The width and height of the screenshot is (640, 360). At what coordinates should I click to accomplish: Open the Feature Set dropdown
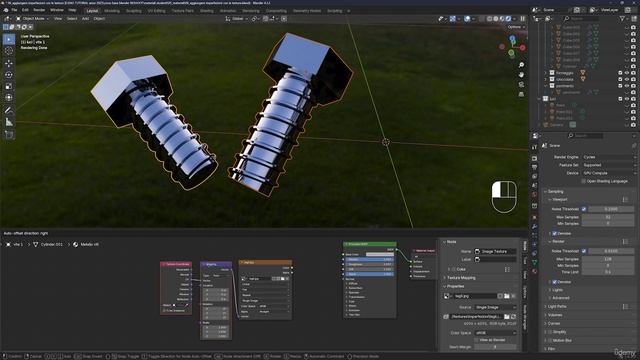tap(609, 165)
